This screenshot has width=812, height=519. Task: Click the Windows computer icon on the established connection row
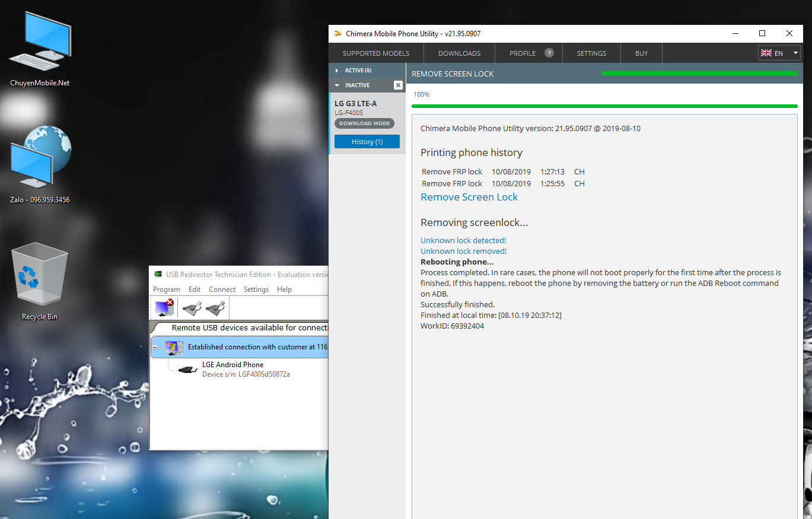coord(173,348)
